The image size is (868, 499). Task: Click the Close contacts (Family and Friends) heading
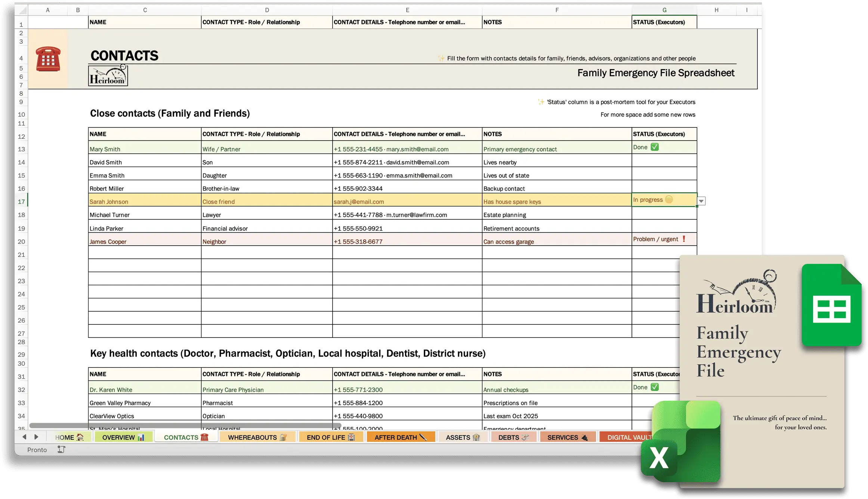pyautogui.click(x=170, y=113)
